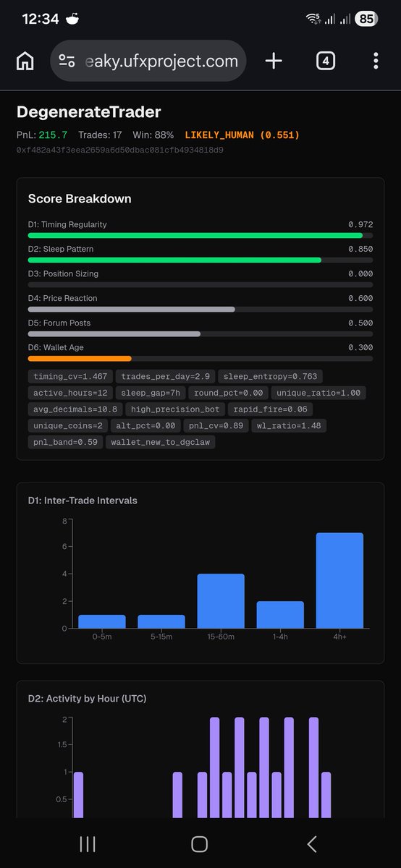This screenshot has height=868, width=401.
Task: Tap the unique_coins=2 tag
Action: (67, 425)
